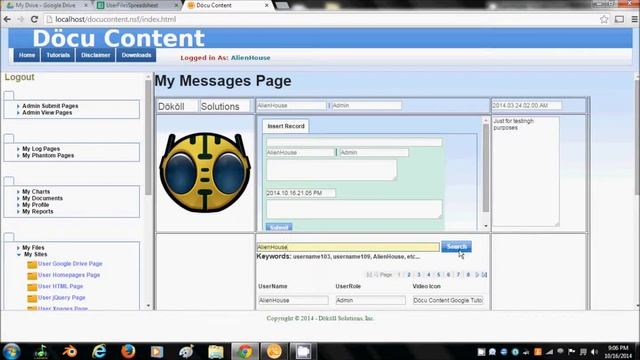Expand the My Documents tree node
This screenshot has width=640, height=360.
18,198
